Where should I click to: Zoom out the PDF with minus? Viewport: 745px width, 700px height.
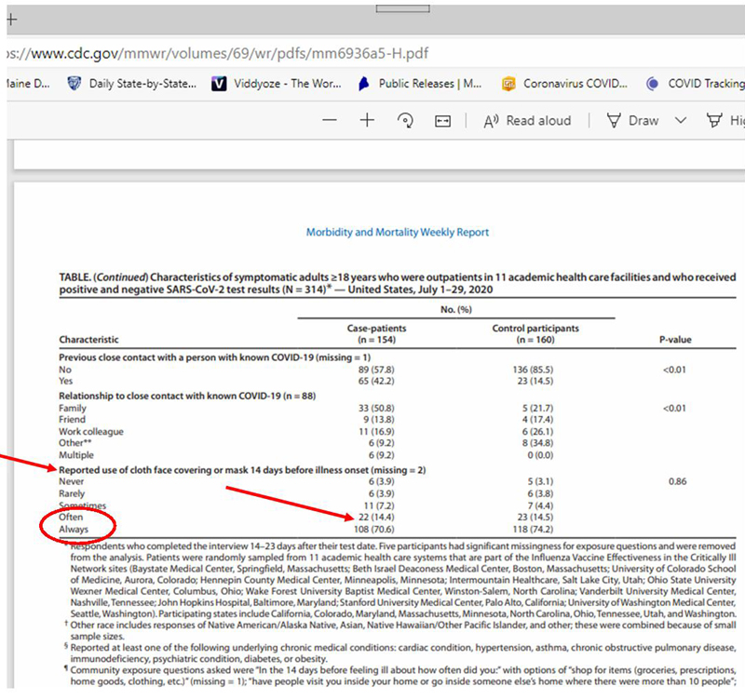[330, 121]
